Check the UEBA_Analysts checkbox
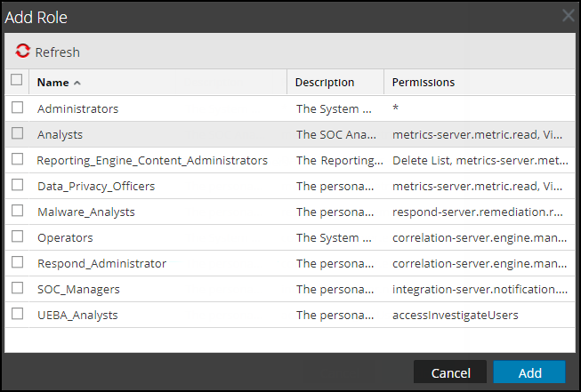 pos(17,315)
